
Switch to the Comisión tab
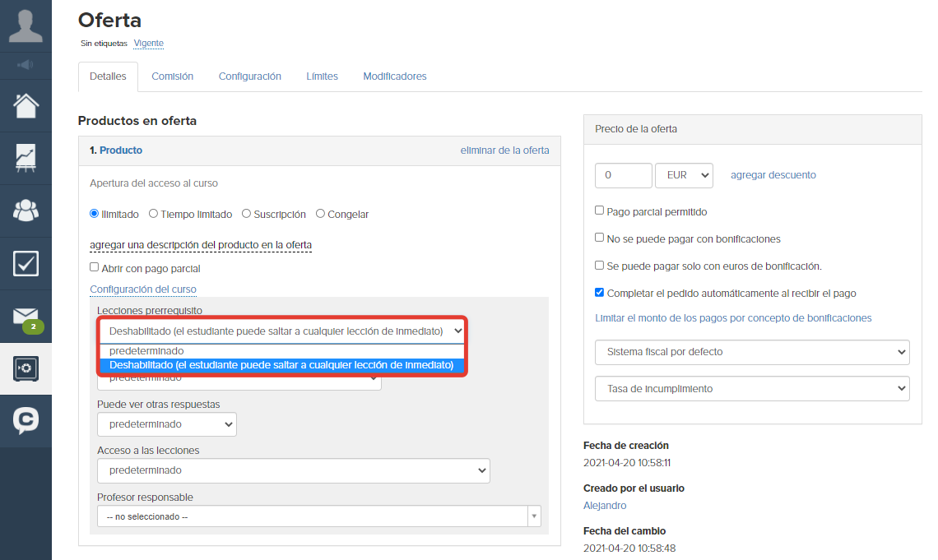(x=172, y=76)
